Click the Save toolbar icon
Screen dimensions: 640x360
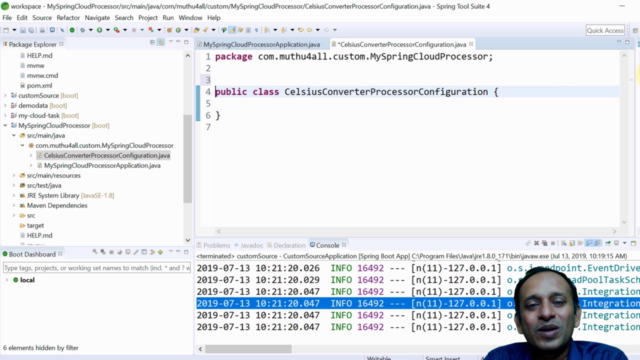click(23, 30)
